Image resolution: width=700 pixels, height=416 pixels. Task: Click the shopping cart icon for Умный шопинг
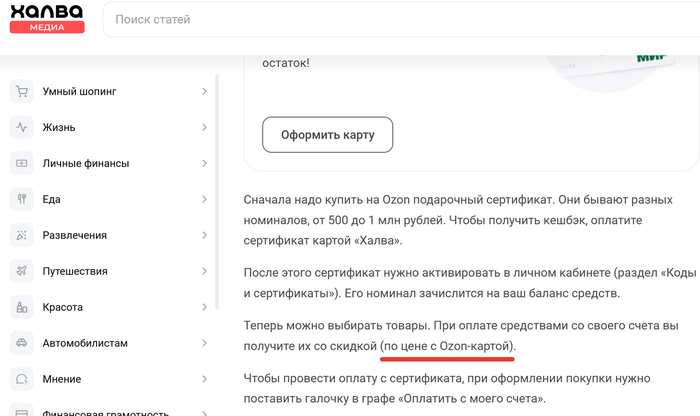pos(21,92)
